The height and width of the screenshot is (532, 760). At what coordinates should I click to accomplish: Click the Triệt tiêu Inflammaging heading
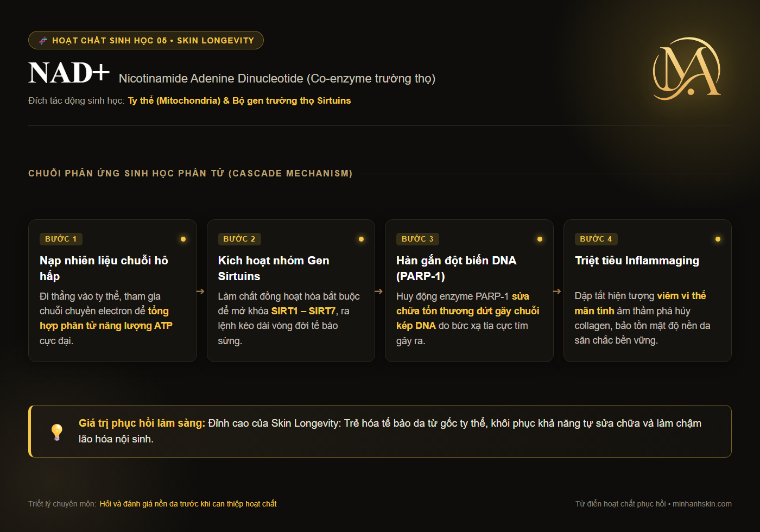(637, 261)
